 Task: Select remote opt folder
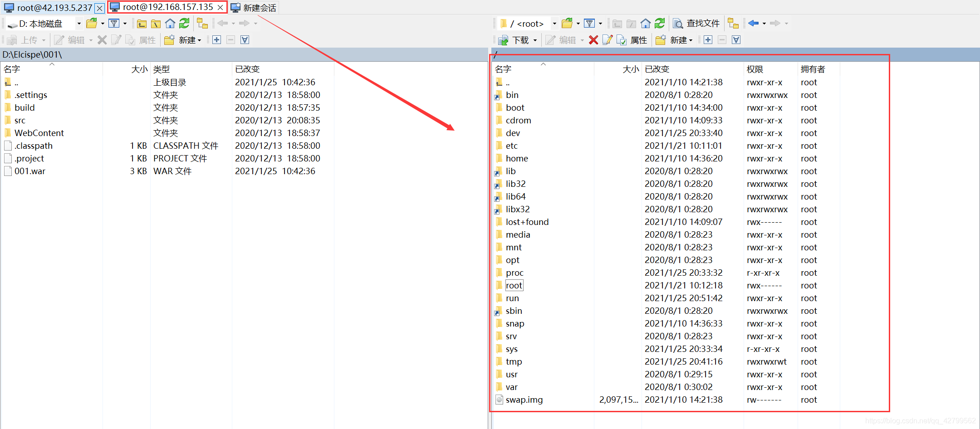click(x=513, y=260)
